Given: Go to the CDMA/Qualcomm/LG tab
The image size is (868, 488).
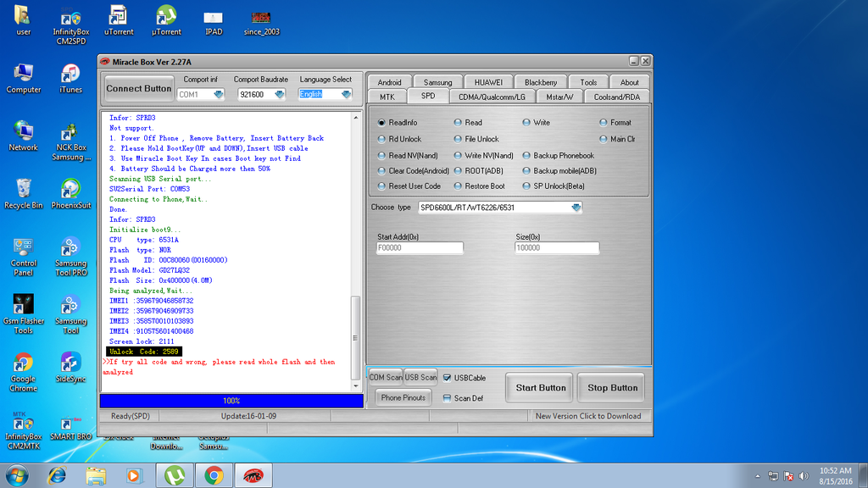Looking at the screenshot, I should click(492, 97).
